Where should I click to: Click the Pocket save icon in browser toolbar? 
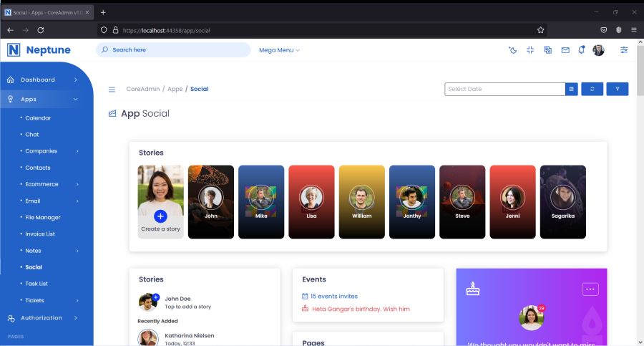coord(604,30)
